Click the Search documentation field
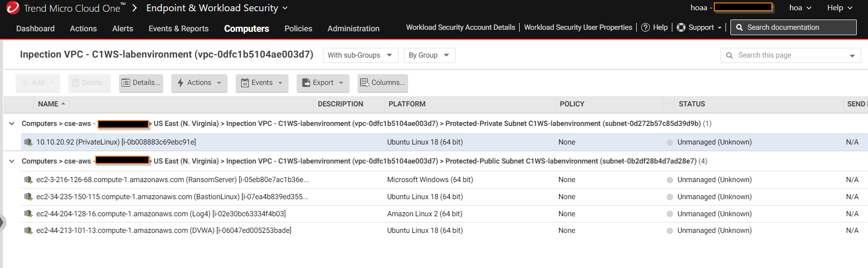The image size is (868, 268). tap(793, 27)
